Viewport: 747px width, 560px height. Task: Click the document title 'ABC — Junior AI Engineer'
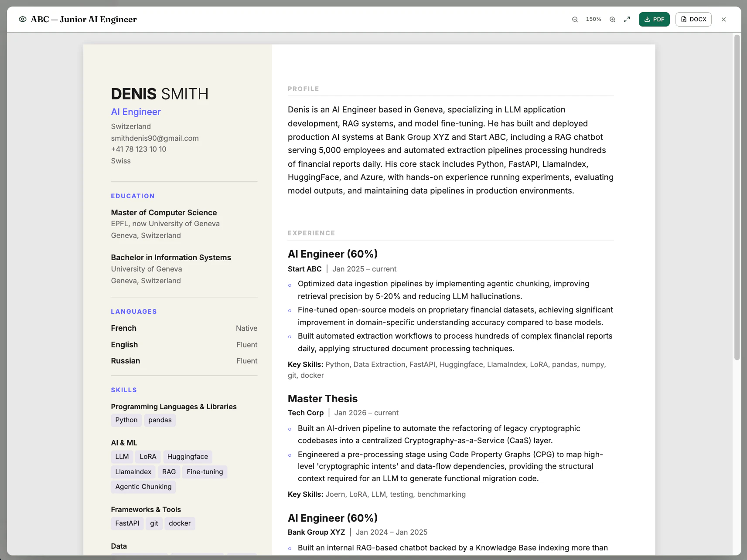point(84,19)
